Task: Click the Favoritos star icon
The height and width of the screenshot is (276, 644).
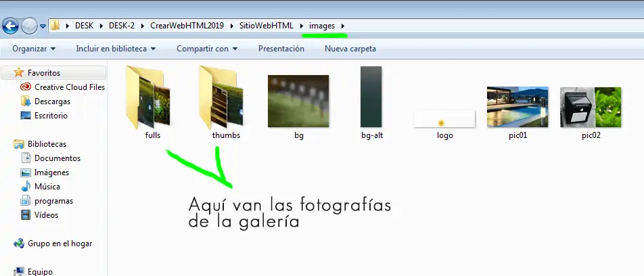Action: pyautogui.click(x=19, y=72)
